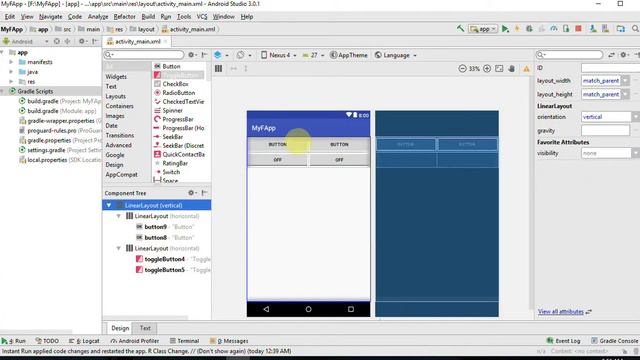
Task: Click the gravity attribute input field
Action: click(605, 131)
